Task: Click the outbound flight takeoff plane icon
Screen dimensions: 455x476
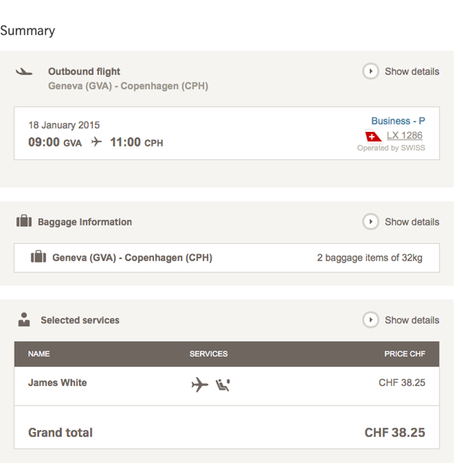Action: pyautogui.click(x=24, y=72)
